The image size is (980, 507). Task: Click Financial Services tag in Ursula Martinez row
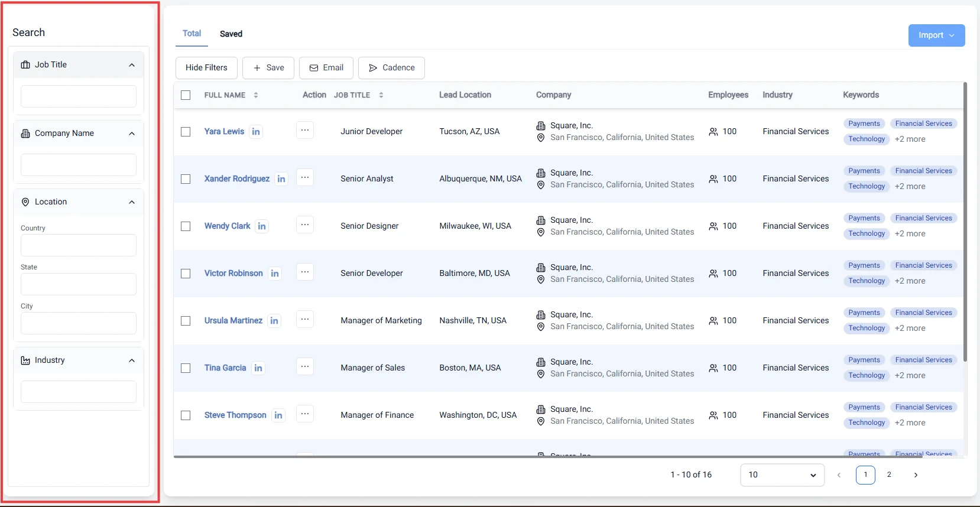924,313
